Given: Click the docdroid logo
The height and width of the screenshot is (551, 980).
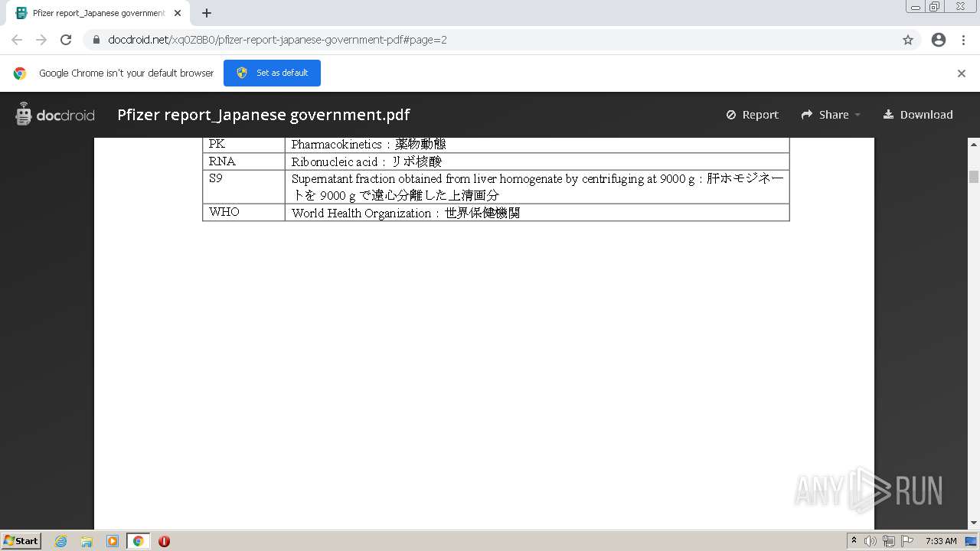Looking at the screenshot, I should 54,115.
